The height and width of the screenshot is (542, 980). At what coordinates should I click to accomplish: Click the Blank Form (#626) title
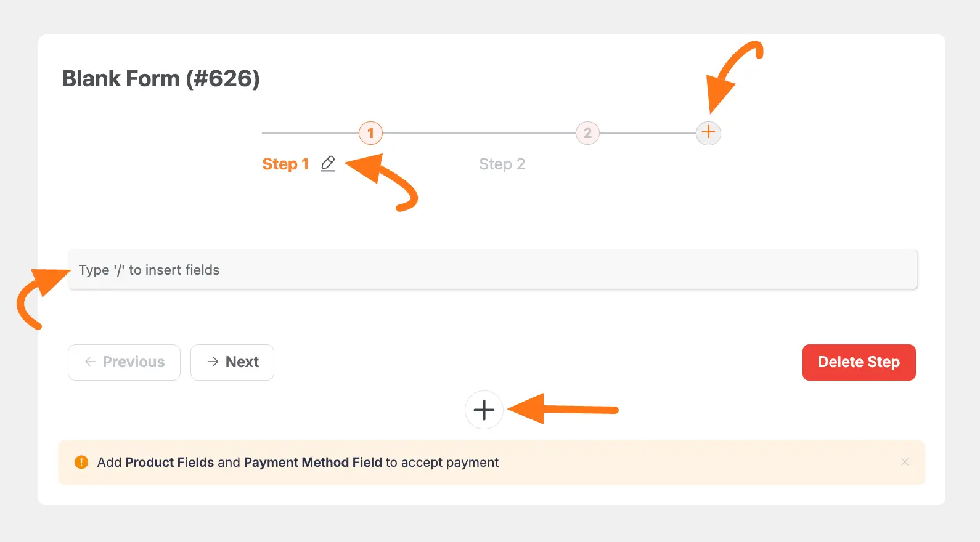(161, 79)
